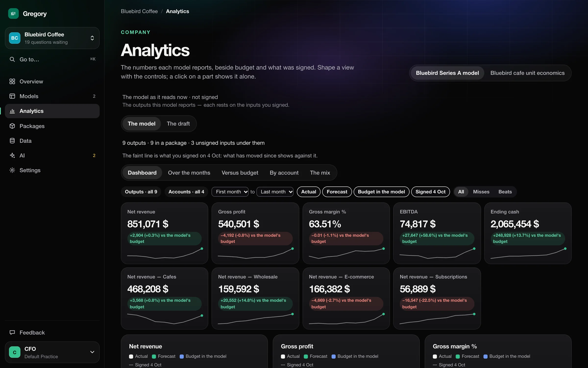The width and height of the screenshot is (588, 368).
Task: Open Models in the sidebar
Action: pyautogui.click(x=52, y=96)
